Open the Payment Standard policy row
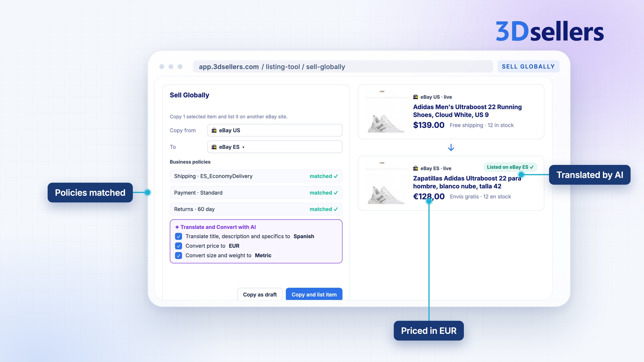The image size is (644, 362). (256, 193)
